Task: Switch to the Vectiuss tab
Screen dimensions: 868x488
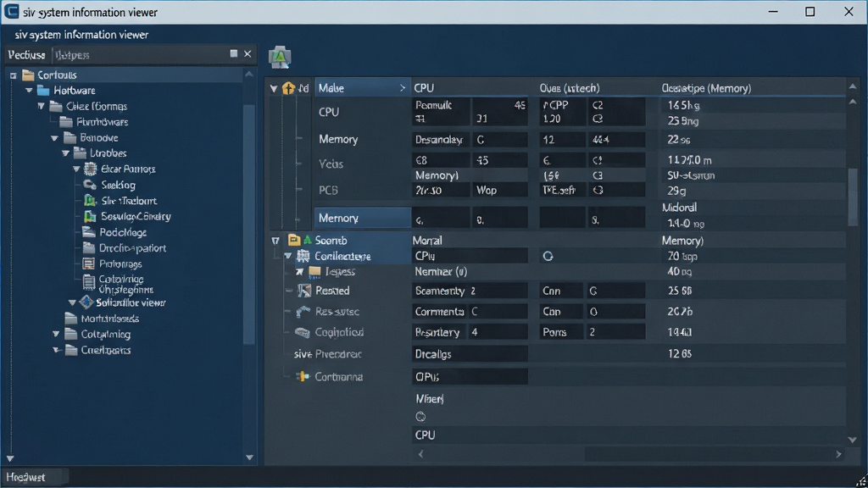Action: (x=26, y=55)
